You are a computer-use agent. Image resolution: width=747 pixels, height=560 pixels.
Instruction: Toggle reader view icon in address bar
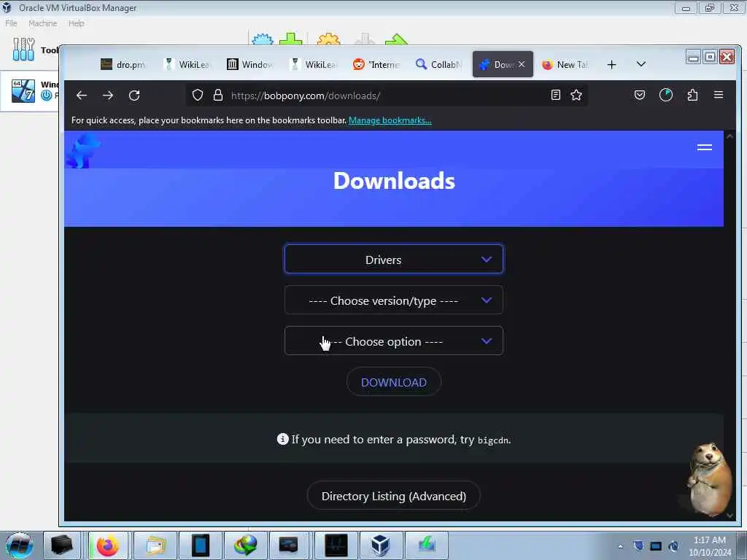(555, 96)
